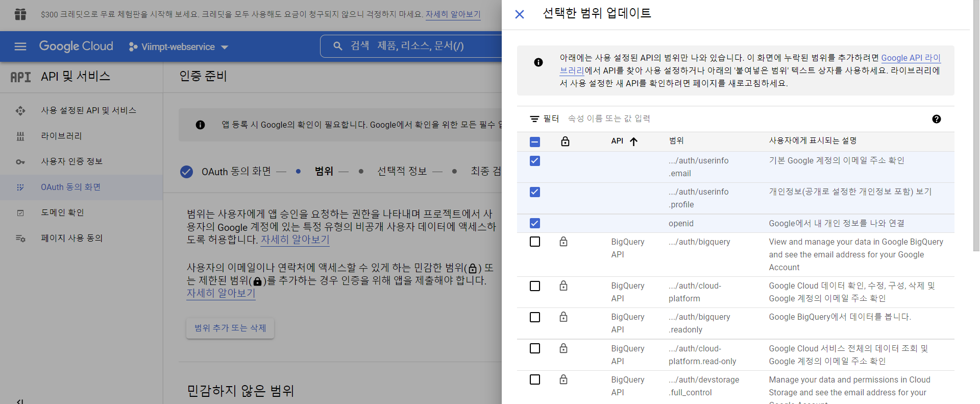Viewport: 980px width, 404px height.
Task: Click the search magnifier icon
Action: pyautogui.click(x=337, y=46)
